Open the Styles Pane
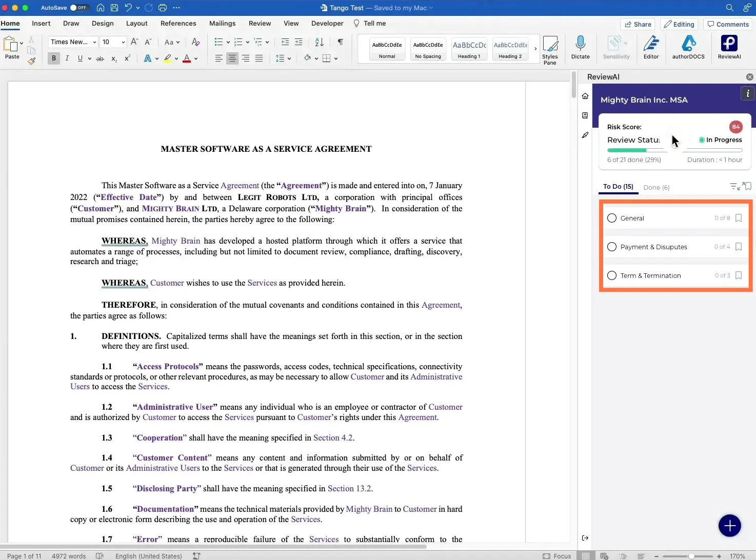Viewport: 756px width, 560px height. point(550,50)
